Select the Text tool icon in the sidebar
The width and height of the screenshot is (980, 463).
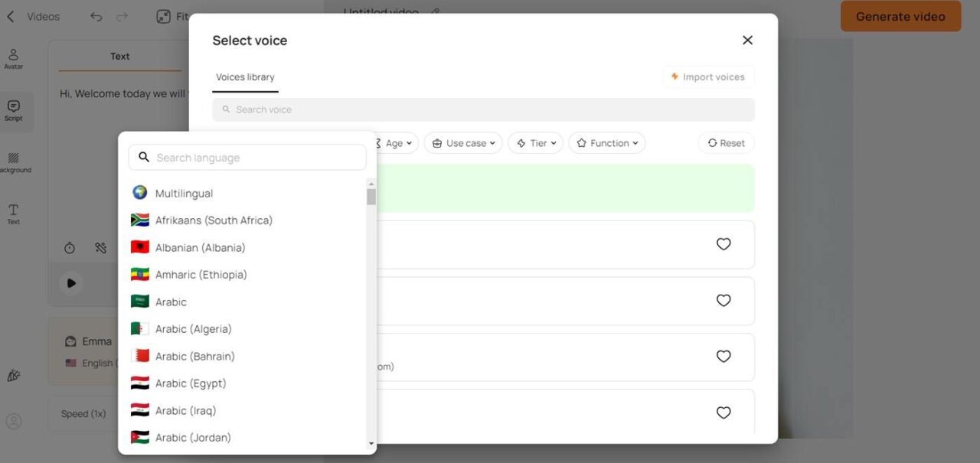[x=13, y=214]
